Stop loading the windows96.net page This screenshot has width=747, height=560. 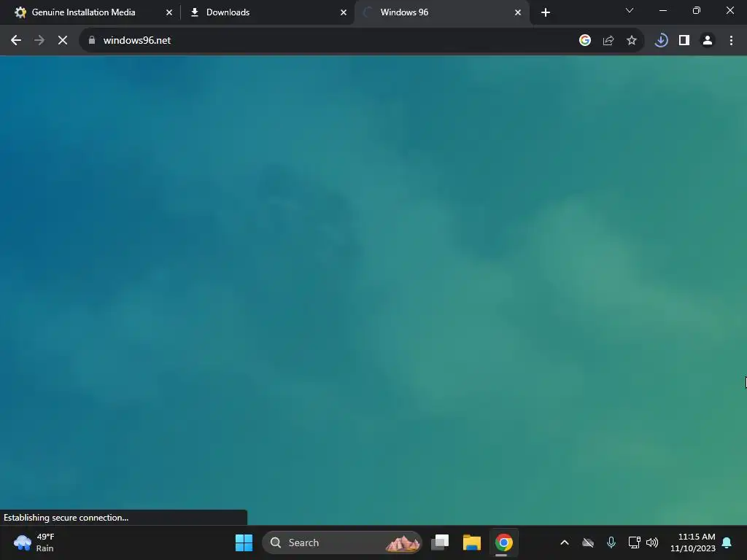tap(63, 41)
